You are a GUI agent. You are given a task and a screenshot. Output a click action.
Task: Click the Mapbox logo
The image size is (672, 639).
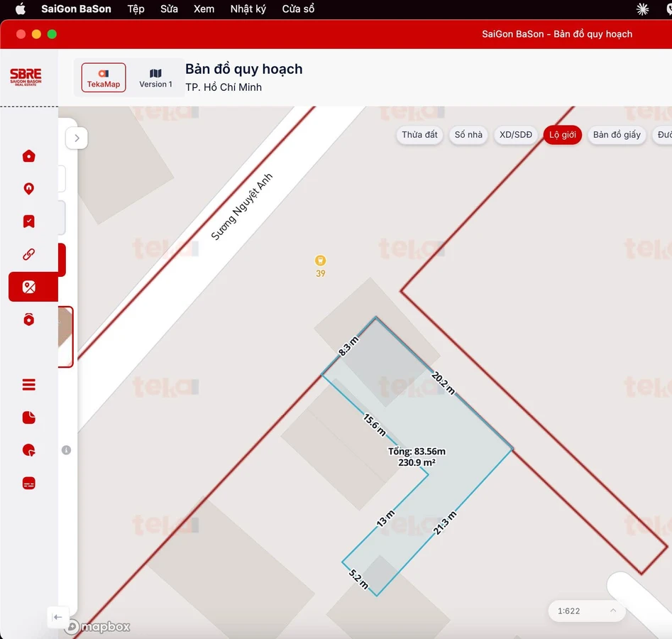(x=99, y=626)
